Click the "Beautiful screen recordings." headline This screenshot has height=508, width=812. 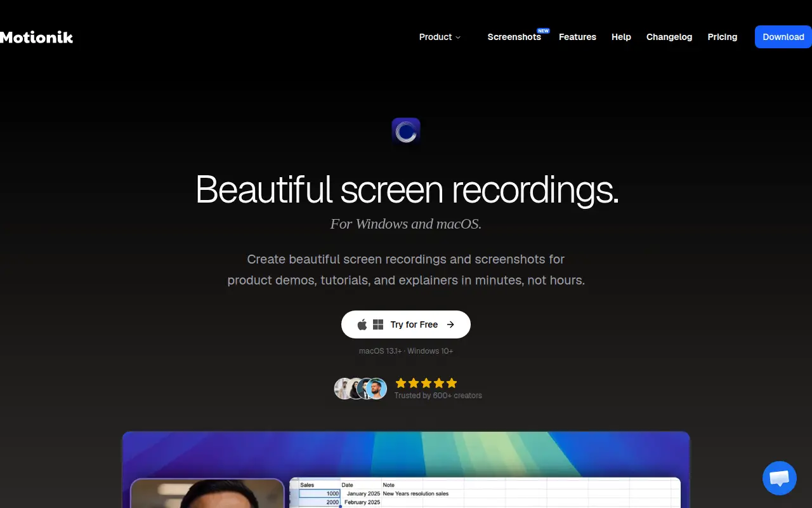[x=407, y=189]
